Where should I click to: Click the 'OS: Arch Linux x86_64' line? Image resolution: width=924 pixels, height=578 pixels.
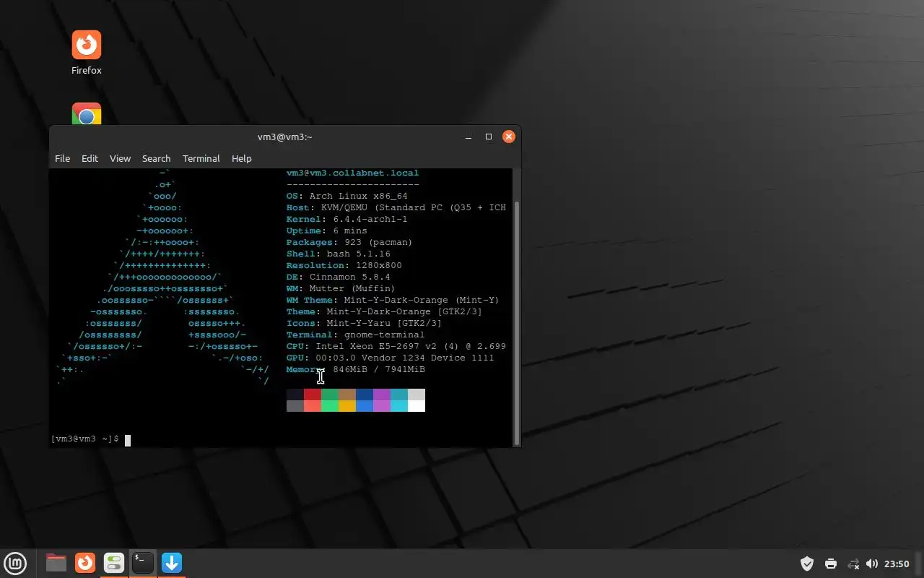pos(347,196)
